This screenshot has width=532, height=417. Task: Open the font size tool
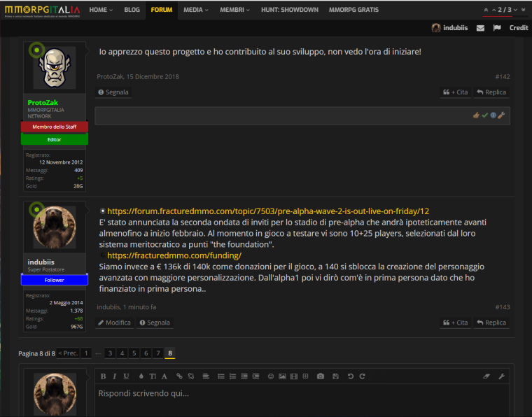click(153, 376)
